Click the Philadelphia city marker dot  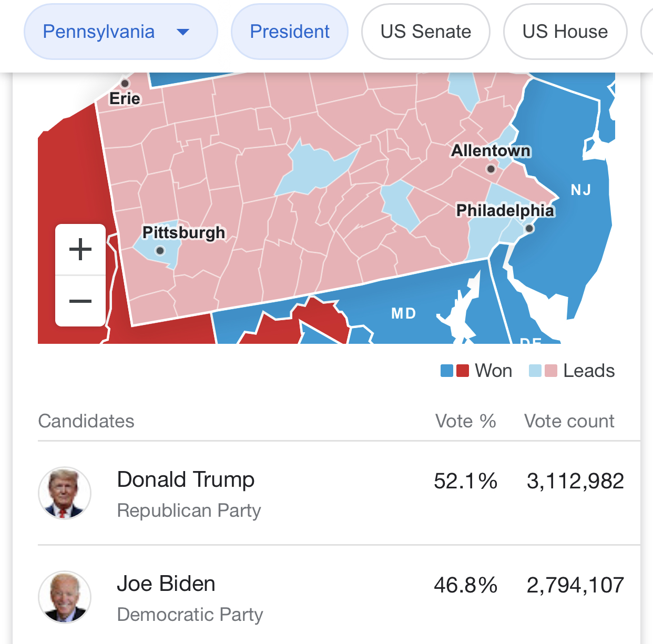[x=529, y=228]
